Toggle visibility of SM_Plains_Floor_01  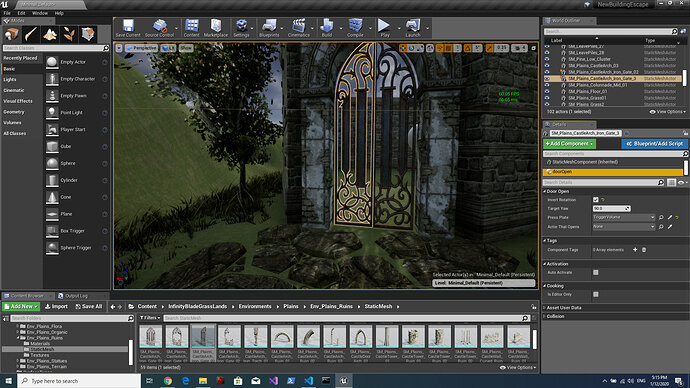547,92
